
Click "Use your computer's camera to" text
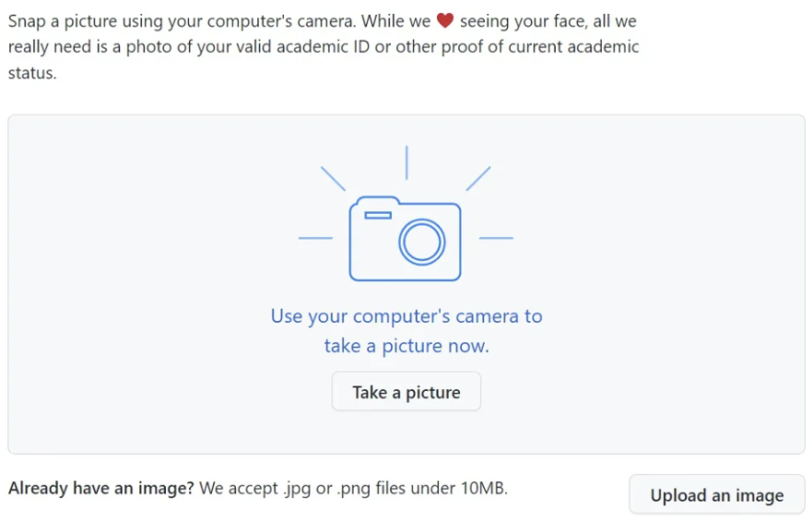[x=406, y=316]
